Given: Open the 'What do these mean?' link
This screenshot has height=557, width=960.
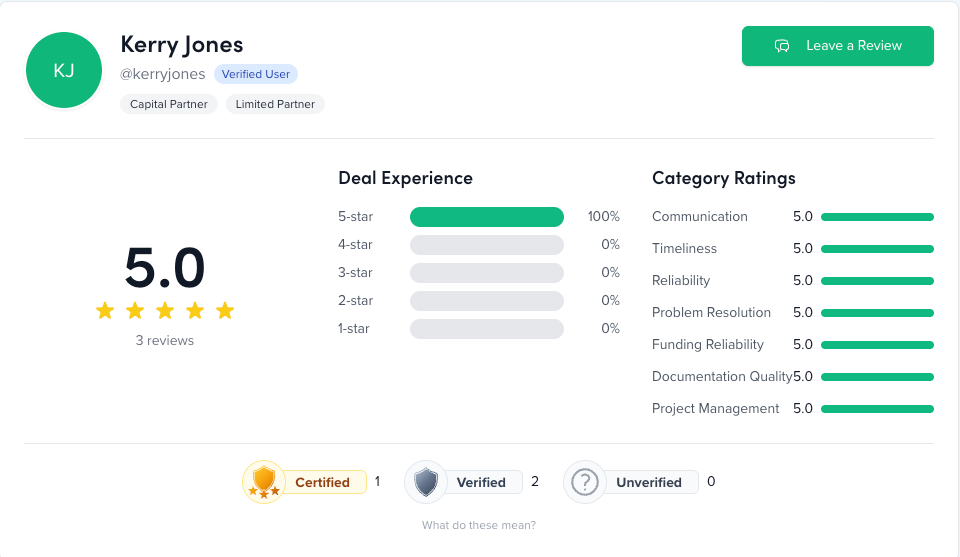Looking at the screenshot, I should [479, 525].
